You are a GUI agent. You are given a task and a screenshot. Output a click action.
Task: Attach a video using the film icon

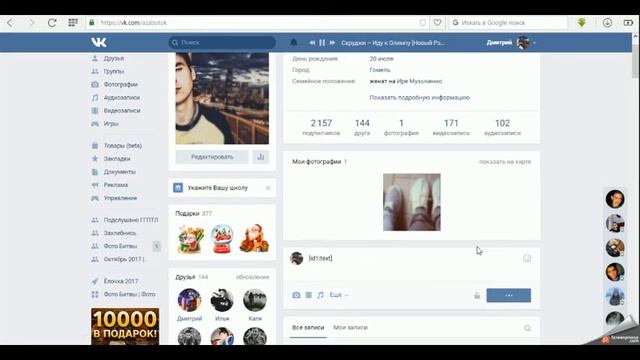point(309,295)
